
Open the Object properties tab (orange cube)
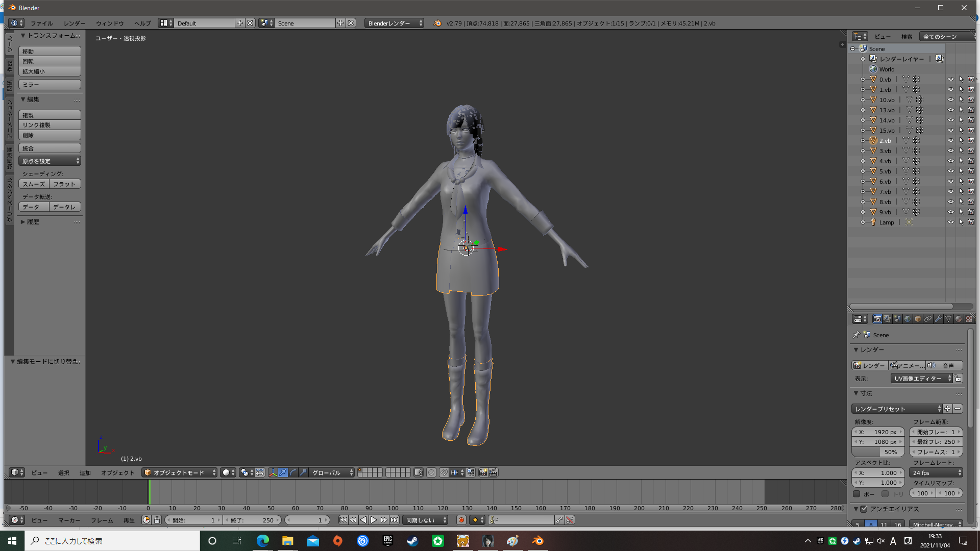pos(918,319)
